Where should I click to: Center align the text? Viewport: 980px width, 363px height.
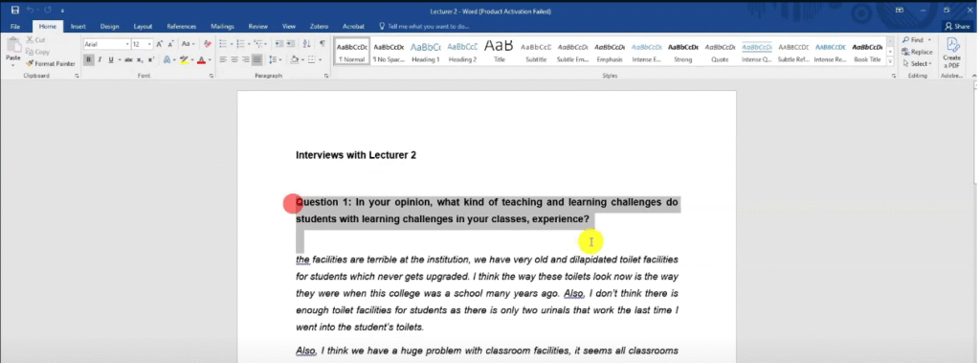pos(234,60)
